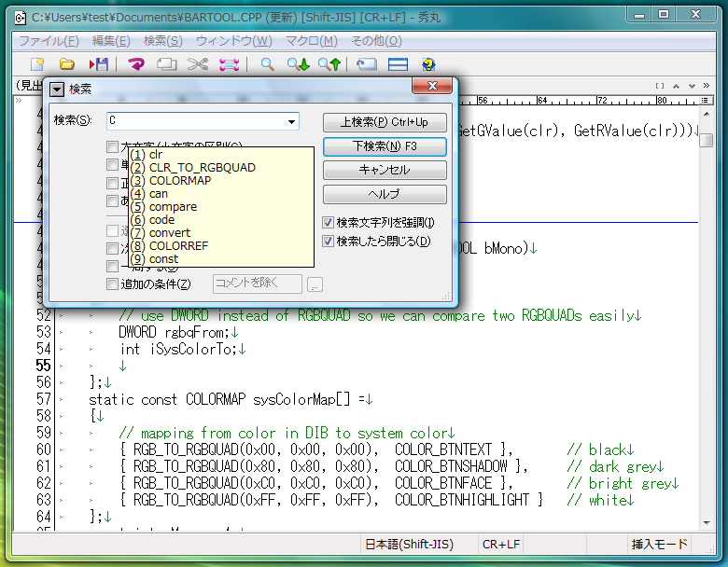Click the scissors cut icon
Image resolution: width=728 pixels, height=567 pixels.
tap(198, 64)
